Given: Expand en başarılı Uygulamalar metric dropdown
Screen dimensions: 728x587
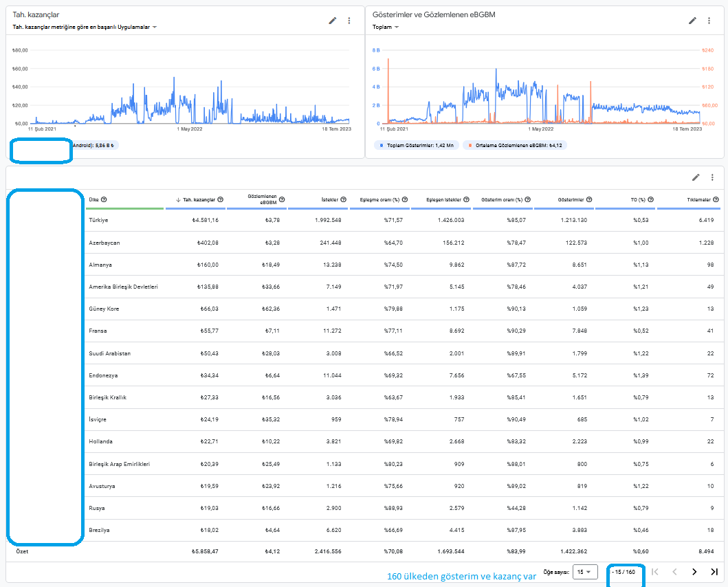Looking at the screenshot, I should 85,27.
